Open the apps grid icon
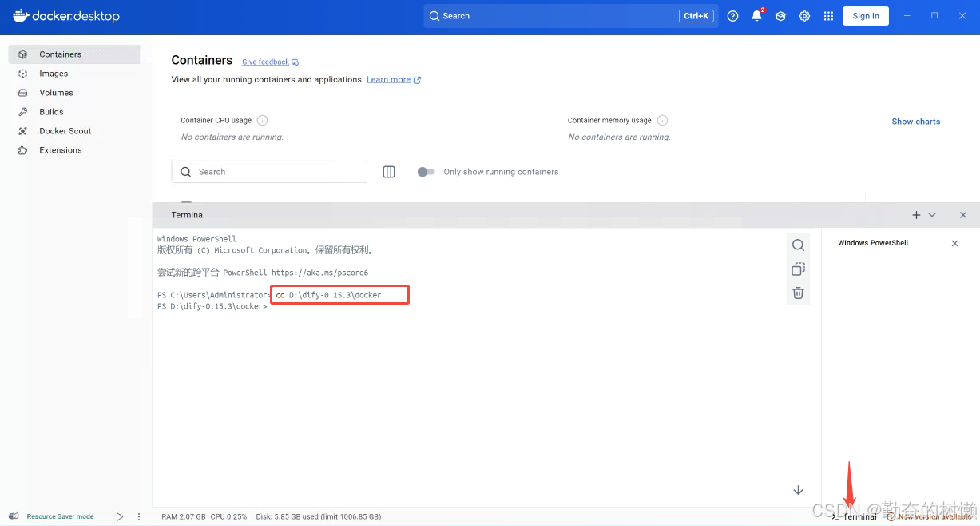This screenshot has width=980, height=526. 828,16
